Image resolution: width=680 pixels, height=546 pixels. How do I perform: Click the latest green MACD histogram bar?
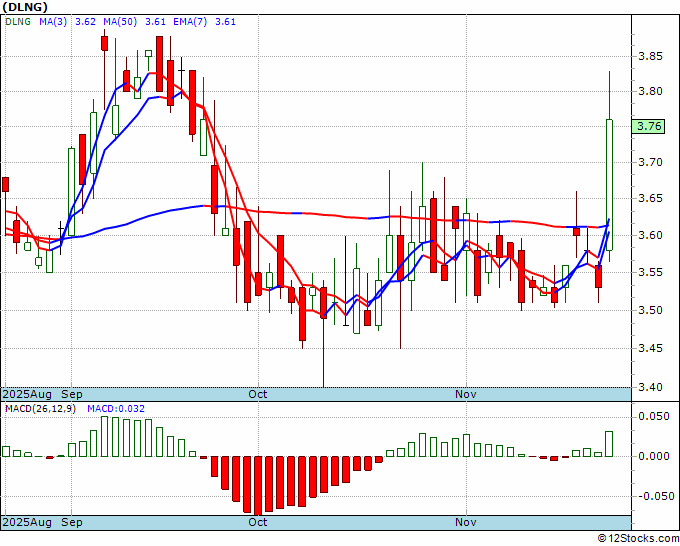(609, 444)
